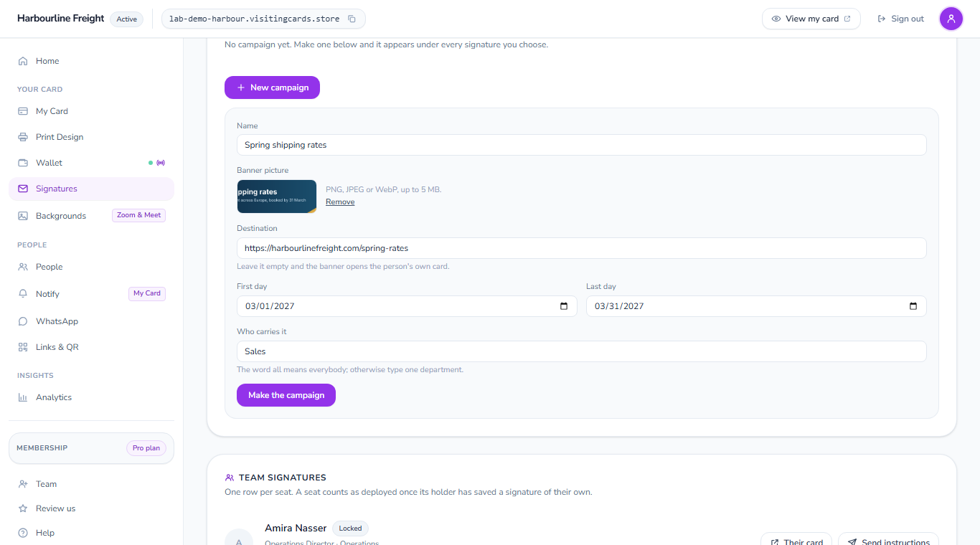Click the TEAM SIGNATURES heading

(283, 478)
